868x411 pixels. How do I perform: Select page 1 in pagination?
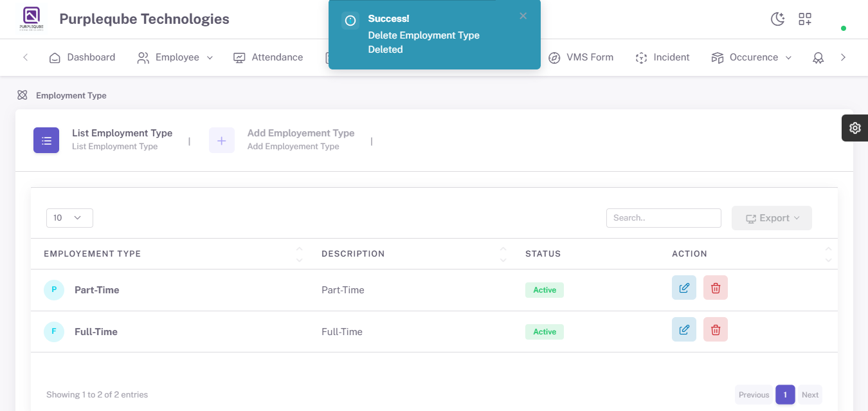(785, 395)
